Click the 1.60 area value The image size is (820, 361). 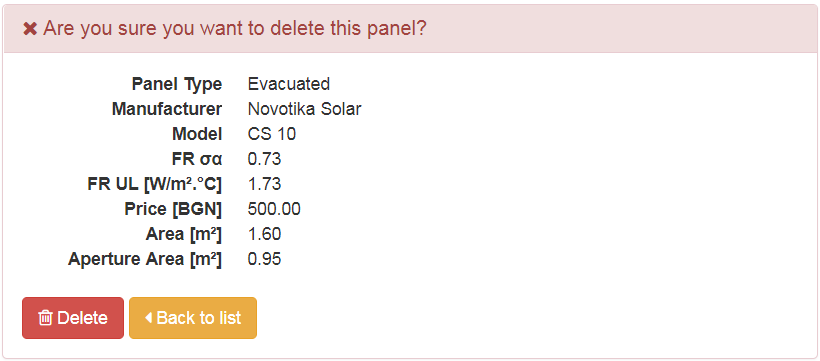coord(265,234)
